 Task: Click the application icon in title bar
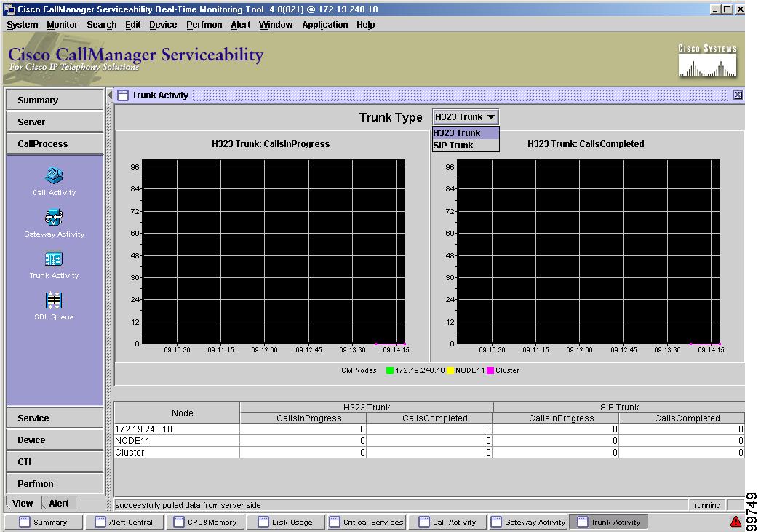[x=9, y=9]
